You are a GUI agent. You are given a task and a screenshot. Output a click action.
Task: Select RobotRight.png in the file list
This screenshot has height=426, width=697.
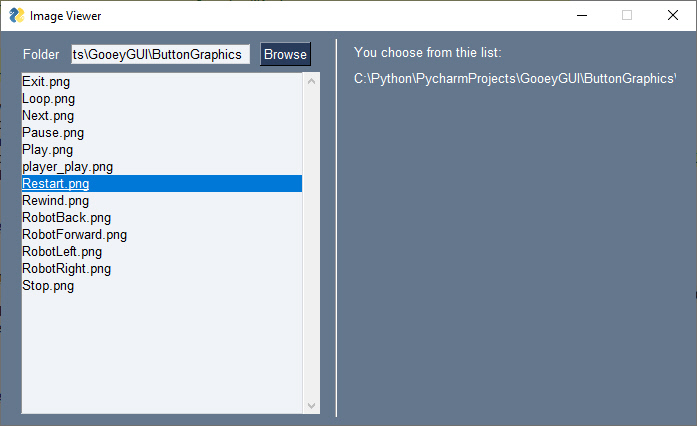click(x=66, y=269)
